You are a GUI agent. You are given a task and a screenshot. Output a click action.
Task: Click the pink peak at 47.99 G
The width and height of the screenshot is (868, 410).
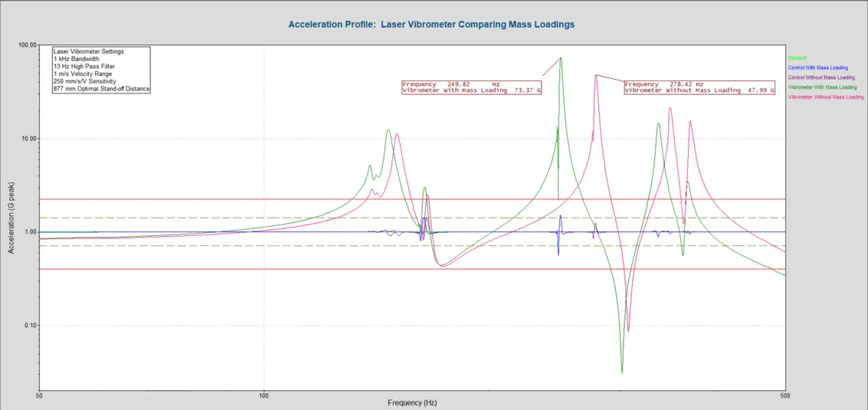(596, 76)
